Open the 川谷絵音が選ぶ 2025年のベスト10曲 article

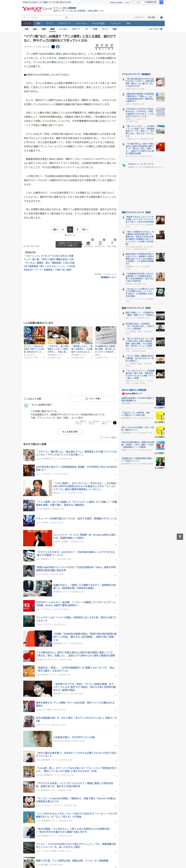(74, 737)
